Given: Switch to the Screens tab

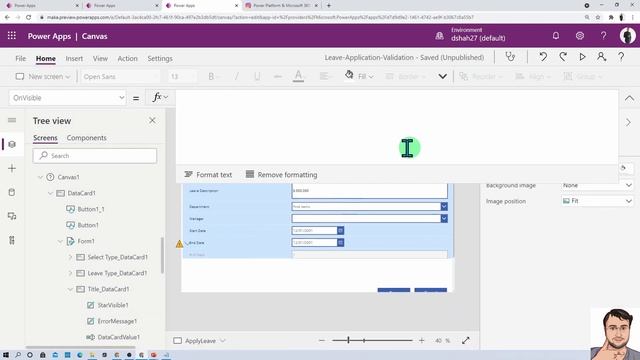Looking at the screenshot, I should click(x=45, y=138).
